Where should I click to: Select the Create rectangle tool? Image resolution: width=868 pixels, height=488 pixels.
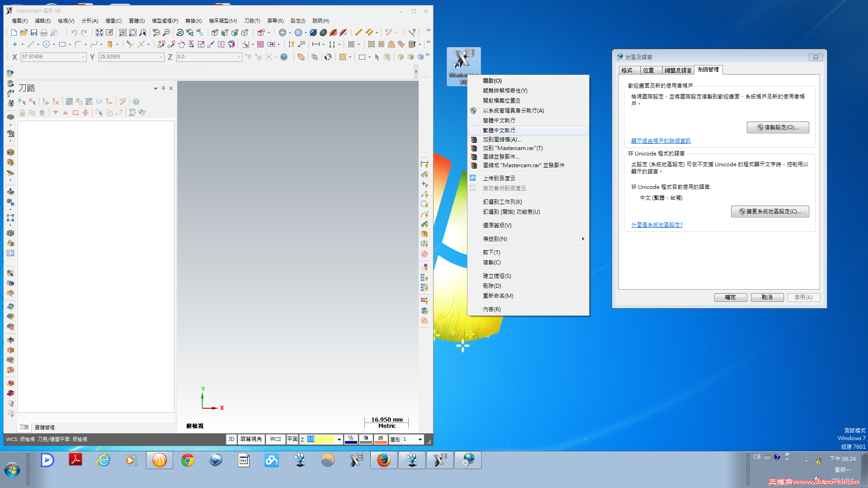[x=62, y=44]
